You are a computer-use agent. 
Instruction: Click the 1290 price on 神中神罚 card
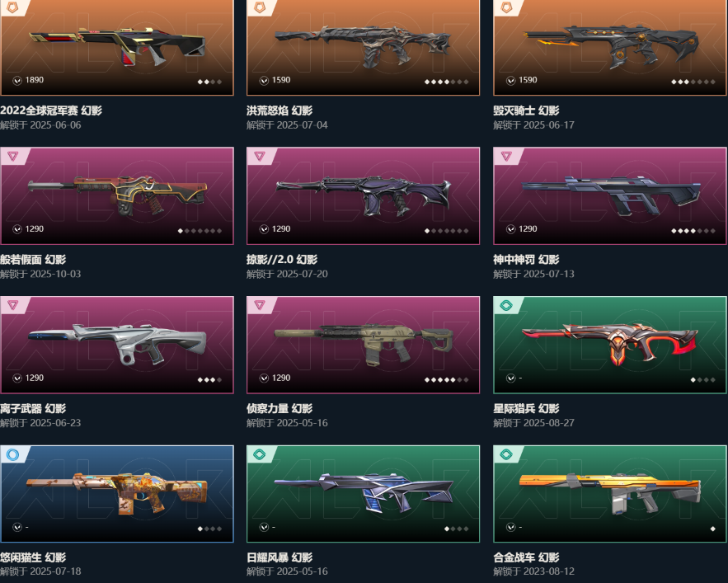pos(528,229)
